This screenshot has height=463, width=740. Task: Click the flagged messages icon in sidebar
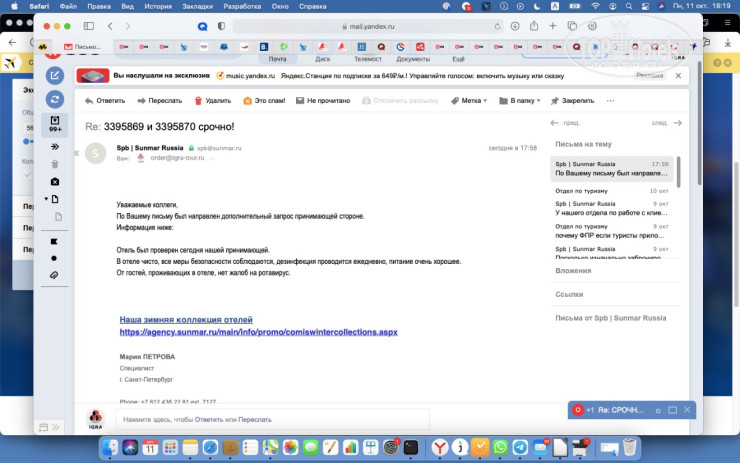(55, 241)
